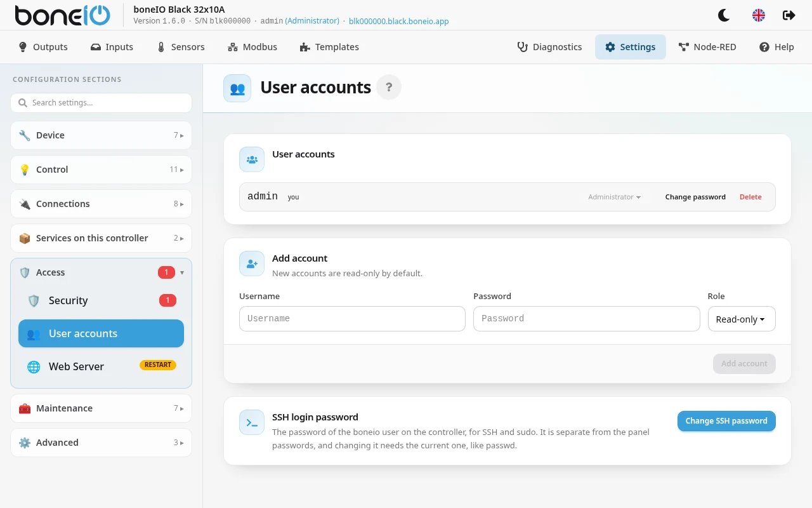Expand the Control section
The height and width of the screenshot is (508, 812).
pos(101,170)
